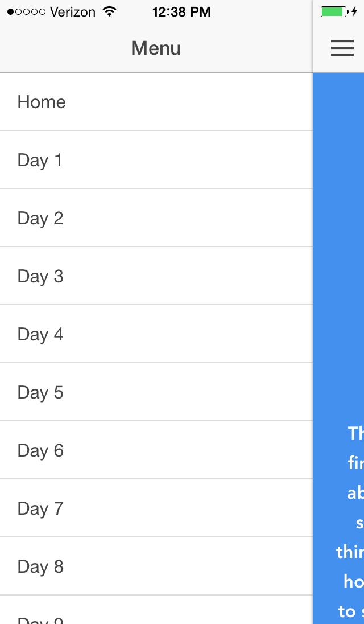Tap the Verizon carrier label
Screen dimensions: 364x624
[x=73, y=12]
